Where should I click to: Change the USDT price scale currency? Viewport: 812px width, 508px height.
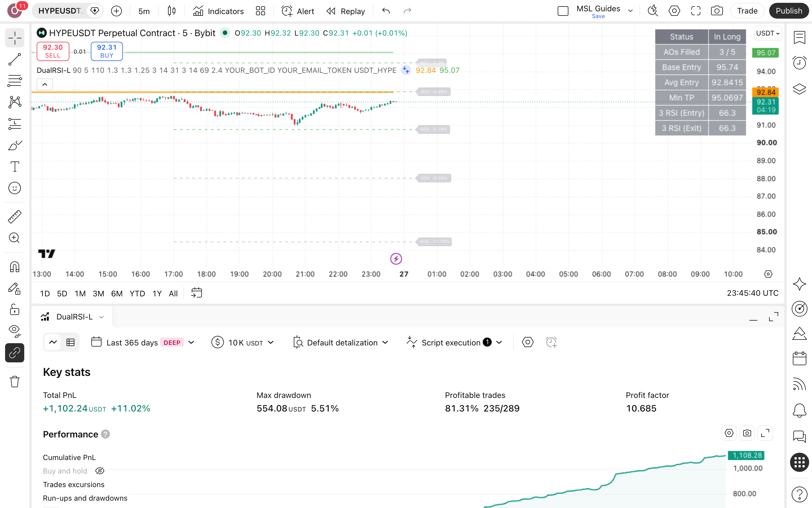click(x=768, y=33)
